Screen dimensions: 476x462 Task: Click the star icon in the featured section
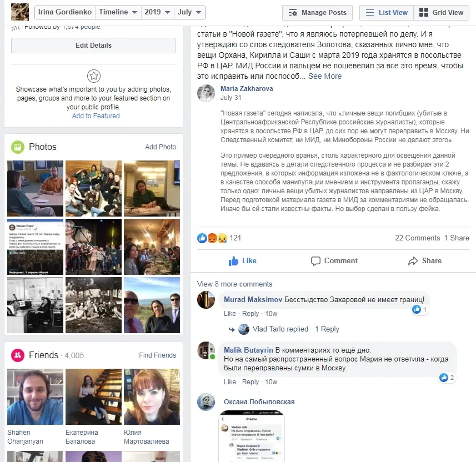(x=94, y=76)
